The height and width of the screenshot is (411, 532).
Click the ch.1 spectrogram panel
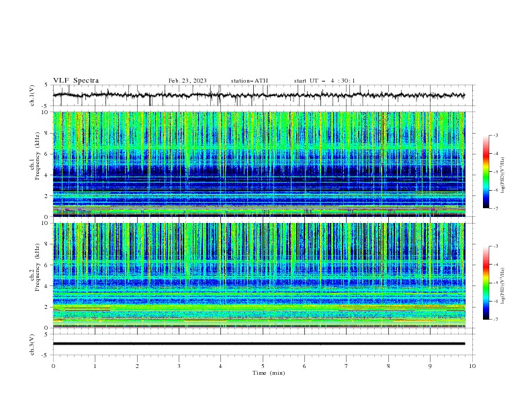(x=259, y=164)
